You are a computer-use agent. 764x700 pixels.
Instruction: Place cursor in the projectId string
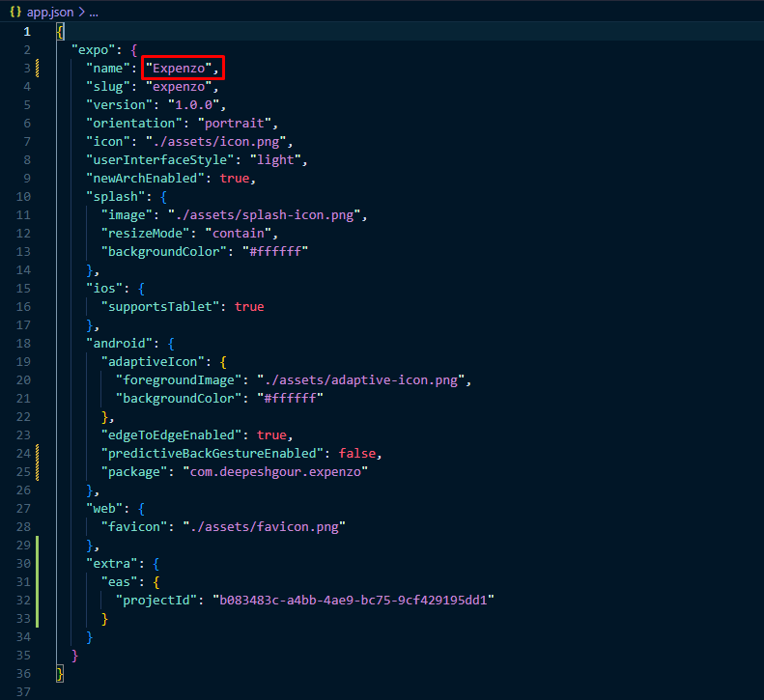tap(354, 600)
